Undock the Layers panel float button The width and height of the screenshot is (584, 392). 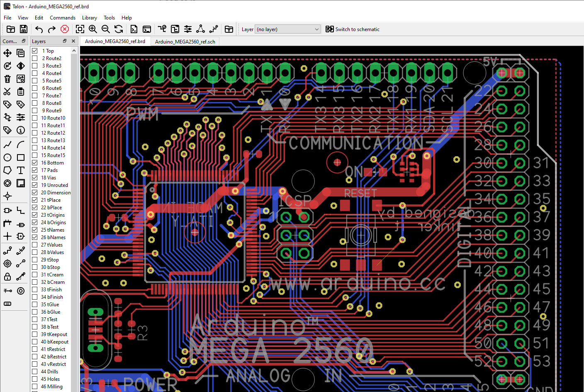click(65, 41)
